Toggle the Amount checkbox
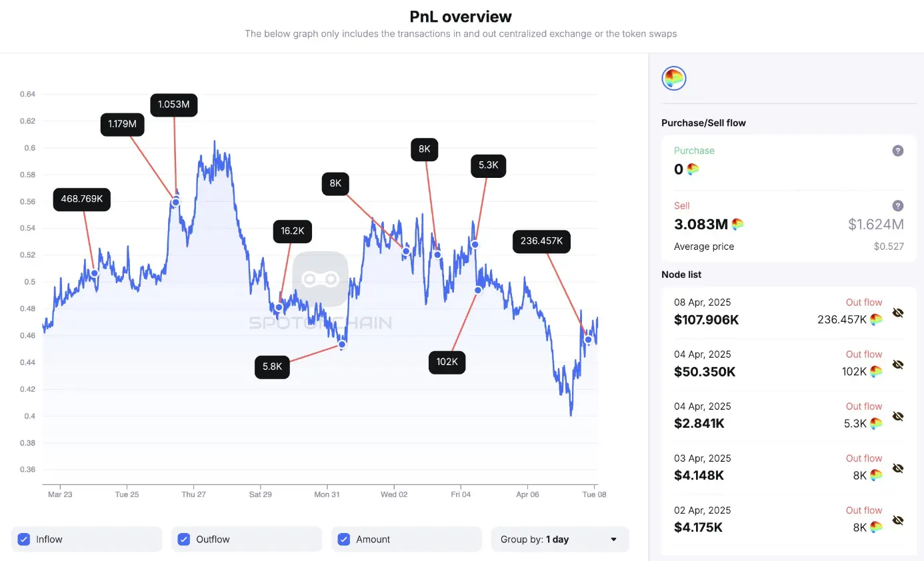 [344, 540]
